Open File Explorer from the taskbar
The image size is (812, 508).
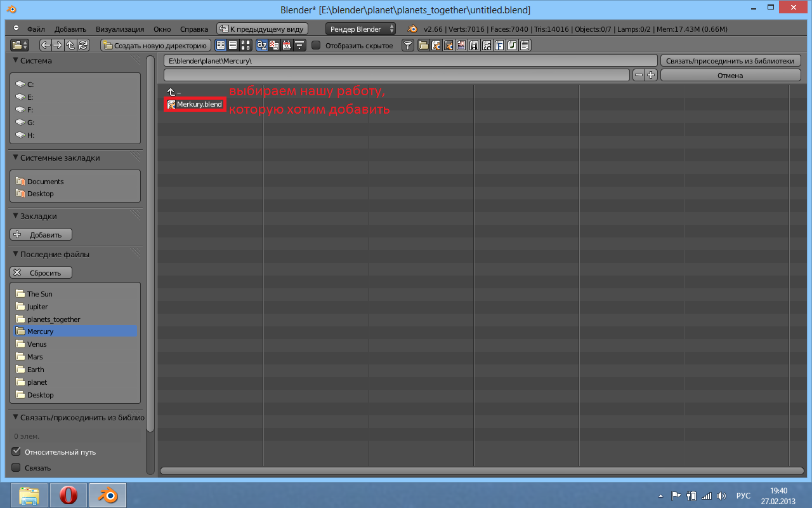(29, 495)
